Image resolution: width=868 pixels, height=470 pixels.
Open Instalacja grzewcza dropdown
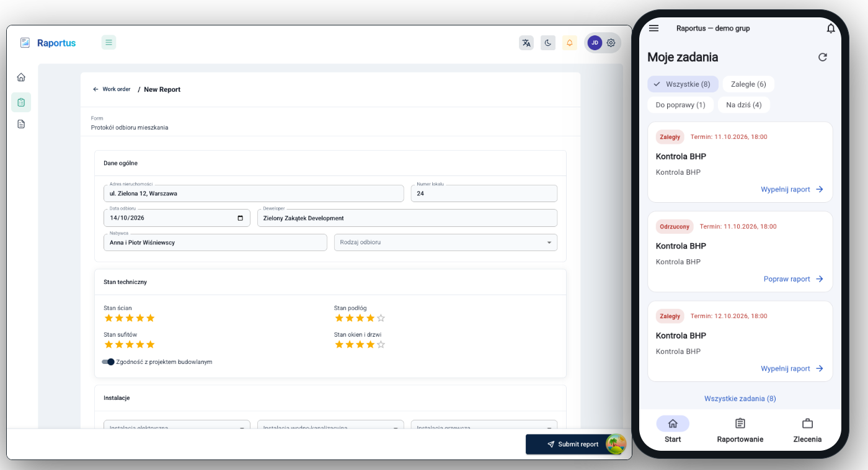(x=484, y=425)
